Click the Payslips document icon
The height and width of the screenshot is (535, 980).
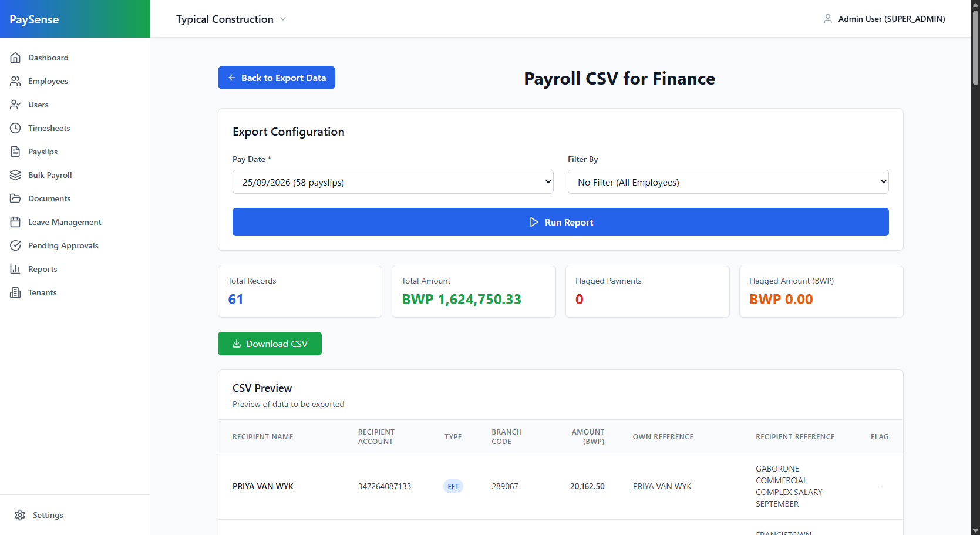click(x=15, y=152)
